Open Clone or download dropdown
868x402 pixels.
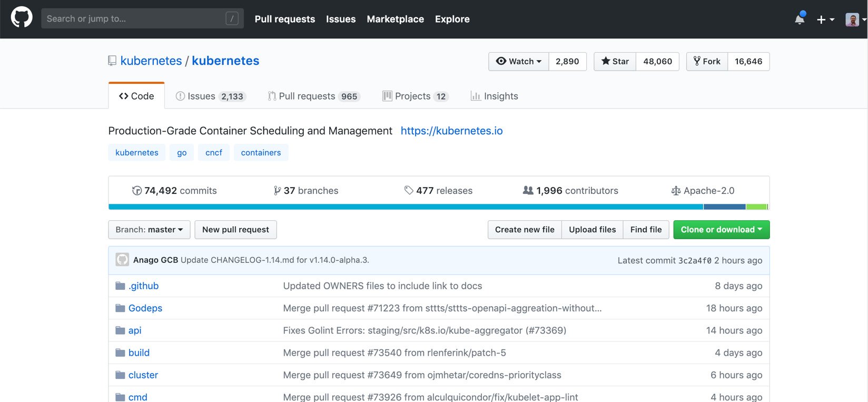click(721, 230)
